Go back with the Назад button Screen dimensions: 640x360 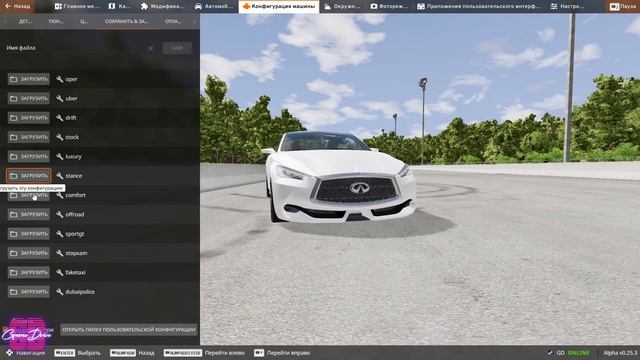pos(17,6)
